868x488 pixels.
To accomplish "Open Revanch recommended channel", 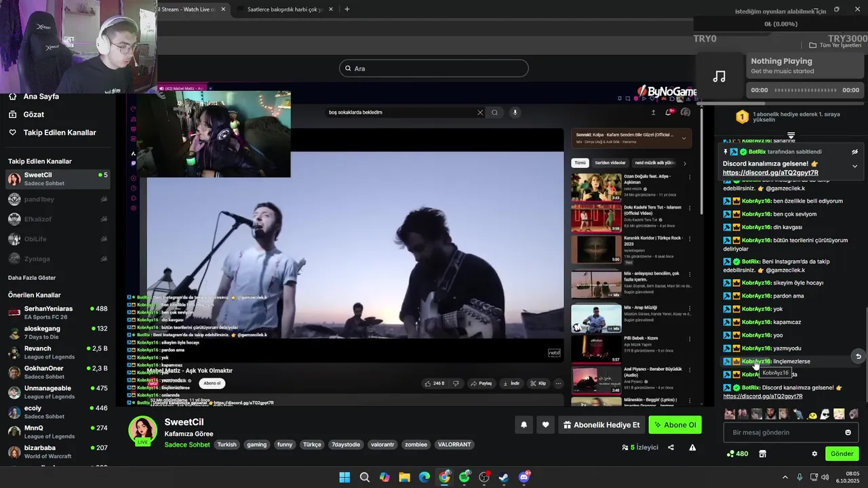I will click(58, 352).
